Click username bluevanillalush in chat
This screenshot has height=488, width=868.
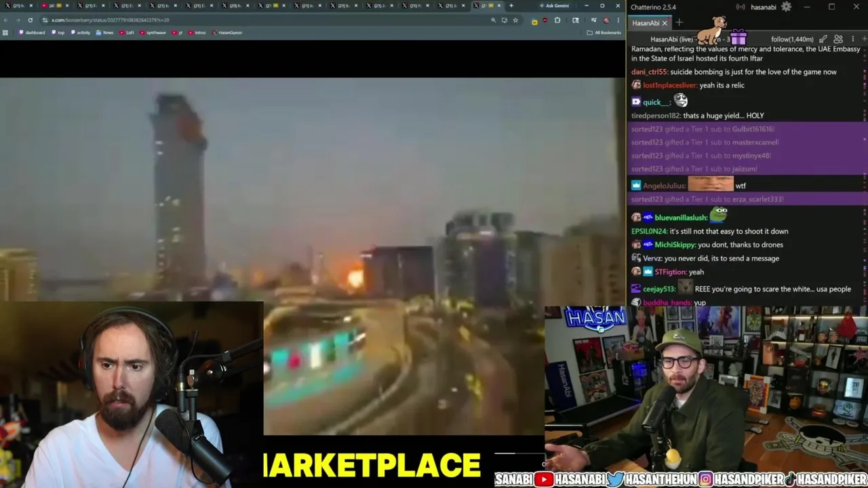coord(681,218)
